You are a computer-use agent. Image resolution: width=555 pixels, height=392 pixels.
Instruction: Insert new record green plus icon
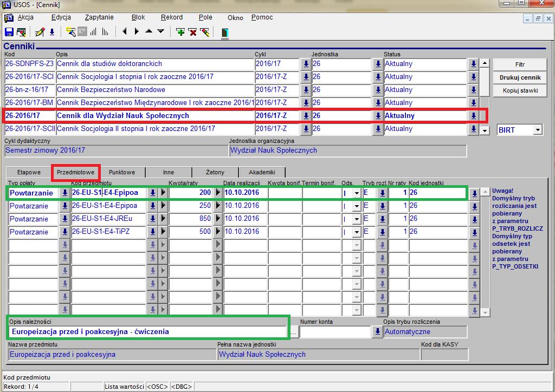pos(180,32)
